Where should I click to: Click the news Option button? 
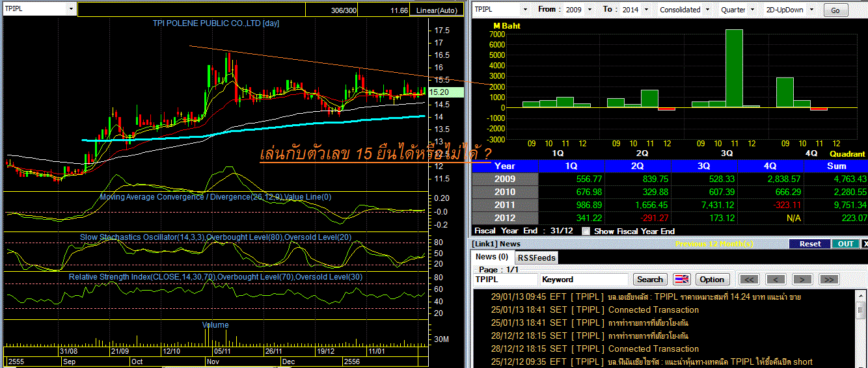tap(712, 279)
